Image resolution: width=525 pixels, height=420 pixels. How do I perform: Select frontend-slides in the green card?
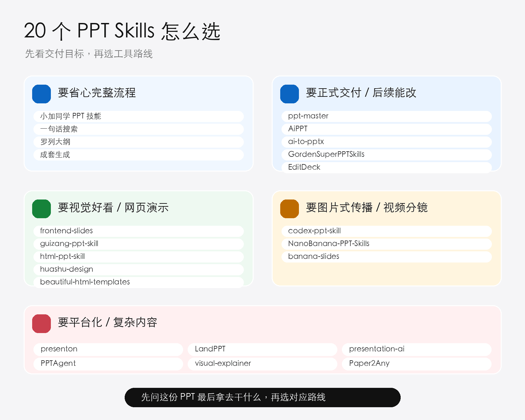click(138, 231)
